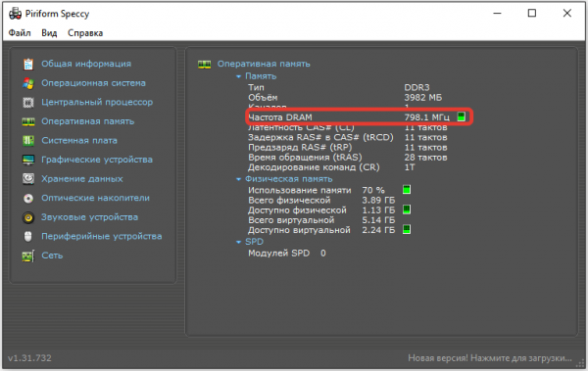This screenshot has height=371, width=588.
Task: Select the Системная плата motherboard icon
Action: point(28,141)
